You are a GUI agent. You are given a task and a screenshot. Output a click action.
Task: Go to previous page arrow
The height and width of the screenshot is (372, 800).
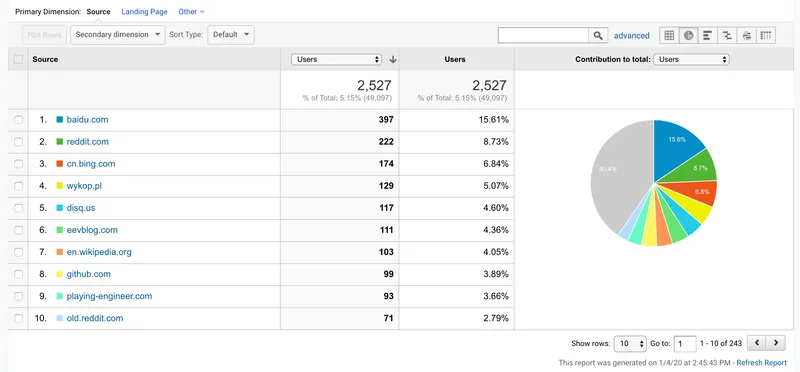coord(757,343)
